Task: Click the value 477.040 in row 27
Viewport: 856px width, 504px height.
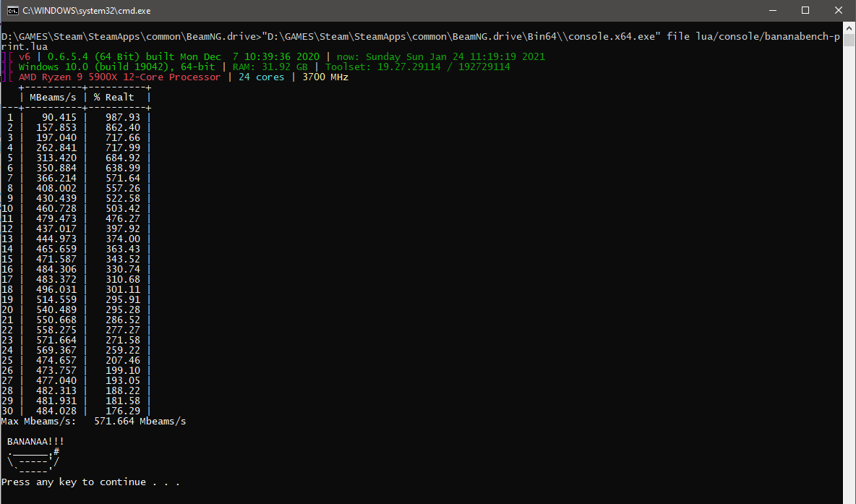Action: [x=56, y=380]
